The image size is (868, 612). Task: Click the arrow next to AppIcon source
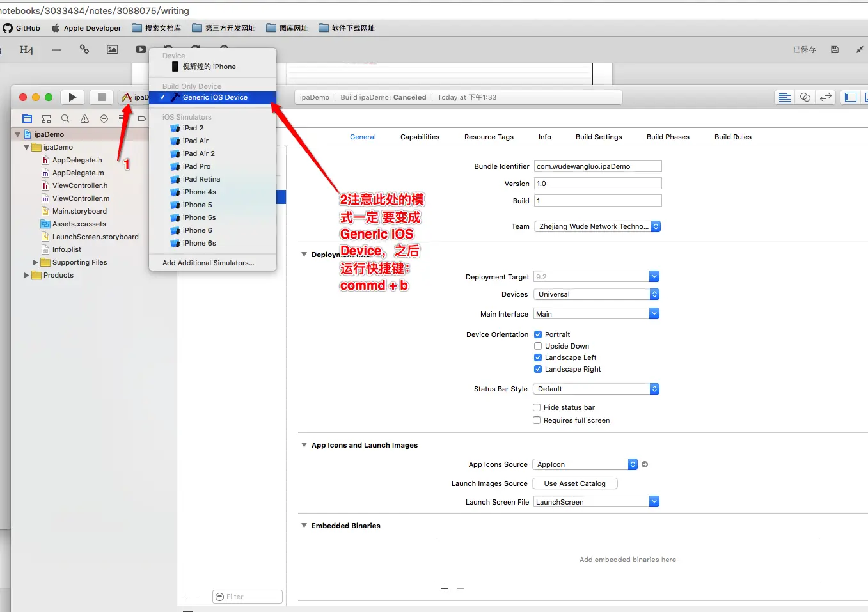[x=645, y=464]
